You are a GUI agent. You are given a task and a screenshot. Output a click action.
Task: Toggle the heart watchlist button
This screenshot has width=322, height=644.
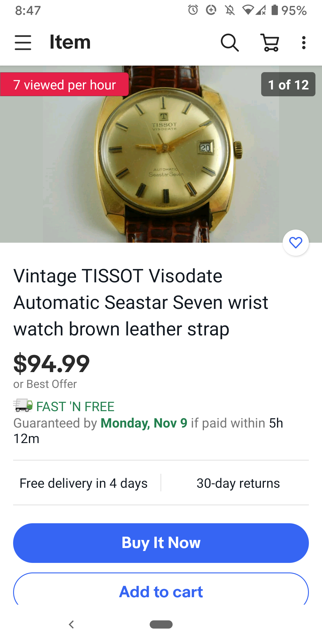tap(296, 243)
